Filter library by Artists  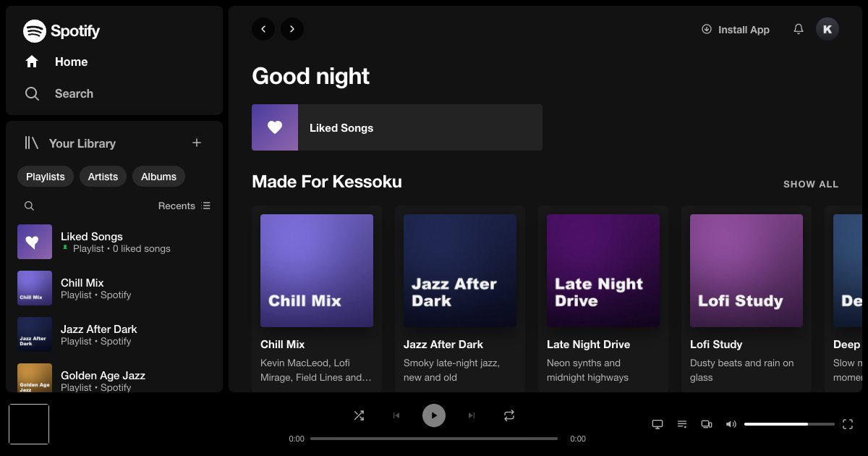click(x=103, y=177)
